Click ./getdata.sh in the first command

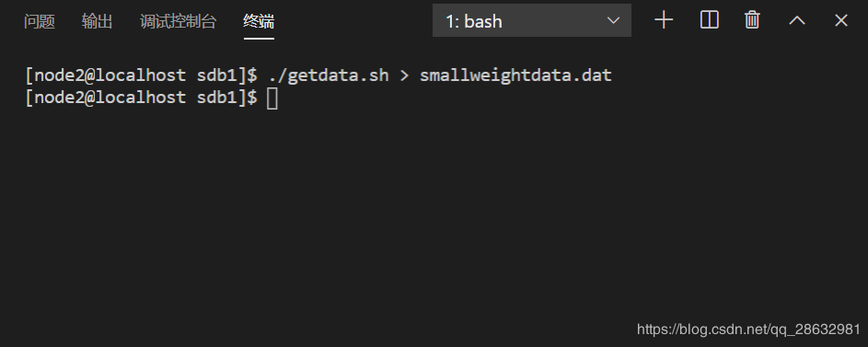(329, 75)
